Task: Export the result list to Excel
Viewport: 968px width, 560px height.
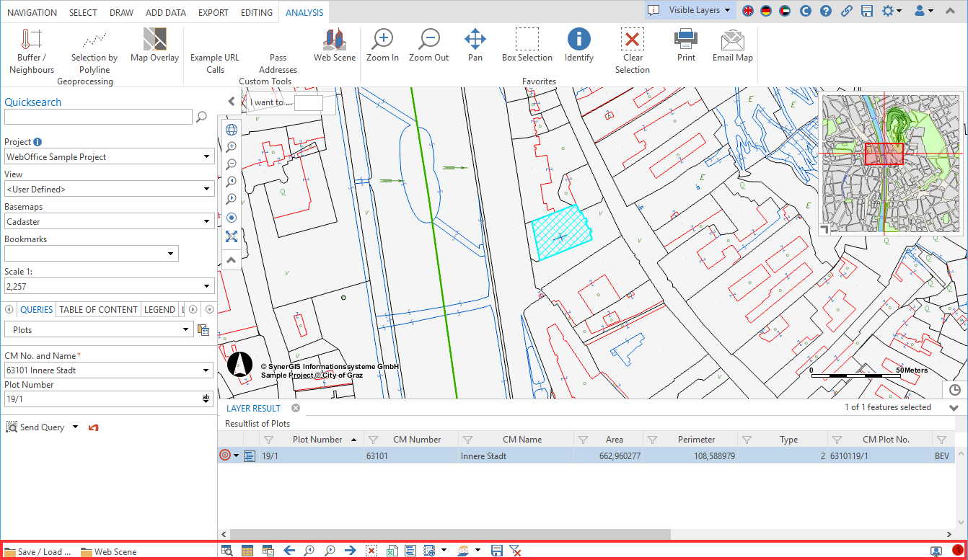Action: (392, 550)
